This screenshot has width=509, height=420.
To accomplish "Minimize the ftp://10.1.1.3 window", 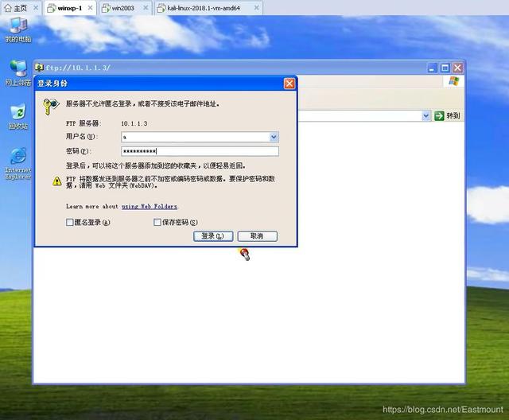I will (432, 68).
